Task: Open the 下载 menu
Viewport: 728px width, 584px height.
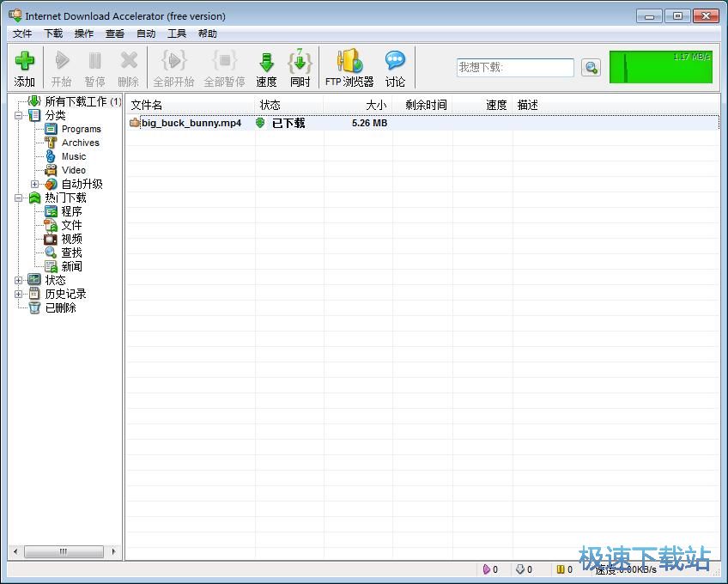Action: tap(53, 33)
